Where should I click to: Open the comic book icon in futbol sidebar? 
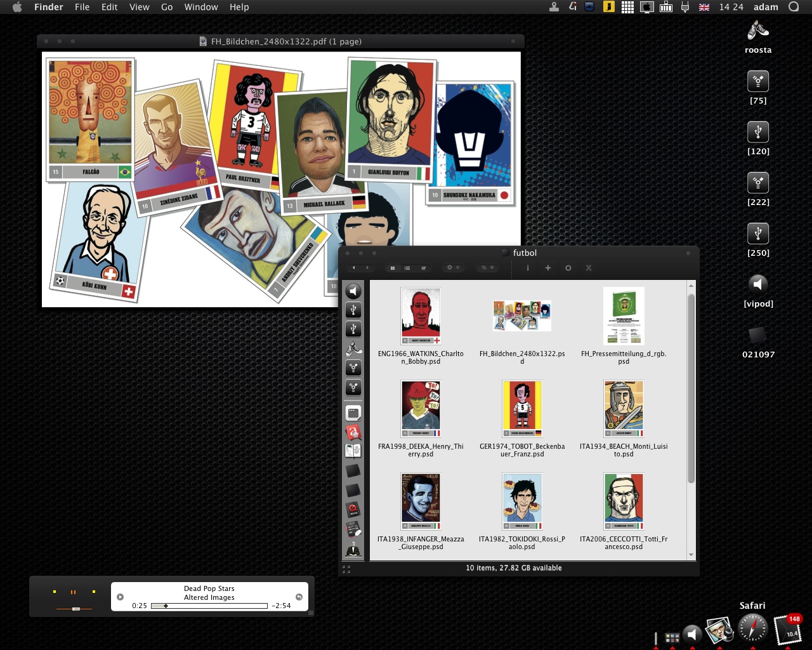353,451
